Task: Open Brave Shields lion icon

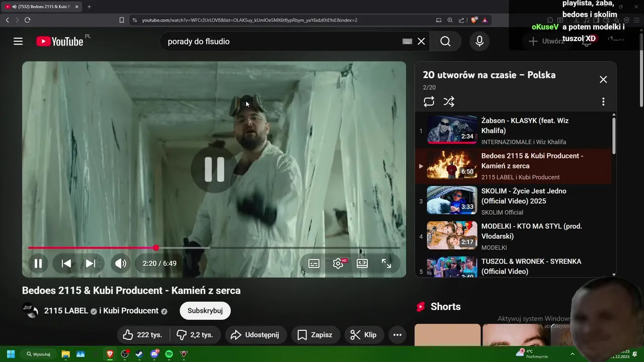Action: (x=474, y=20)
